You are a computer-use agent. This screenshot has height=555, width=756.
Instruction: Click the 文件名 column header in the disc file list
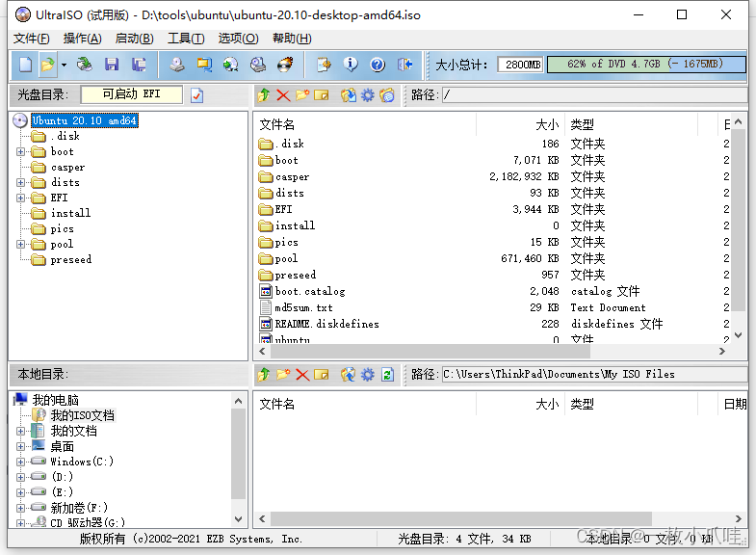(365, 124)
